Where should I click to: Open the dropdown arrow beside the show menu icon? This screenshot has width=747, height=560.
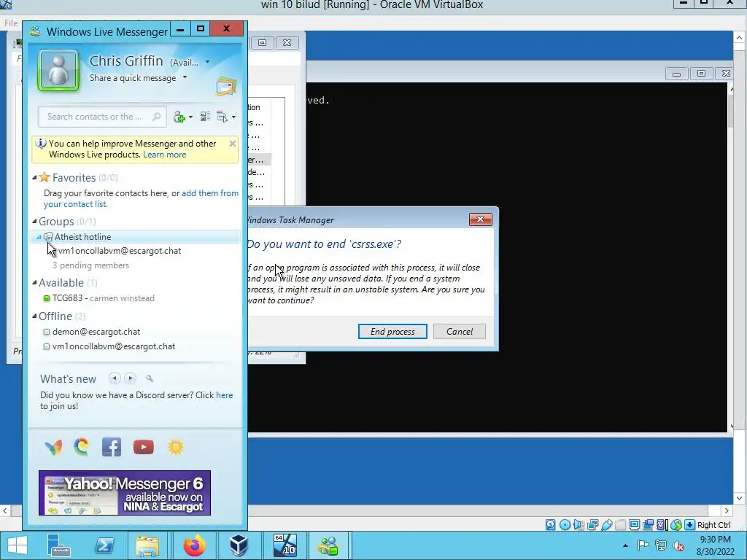coord(233,117)
